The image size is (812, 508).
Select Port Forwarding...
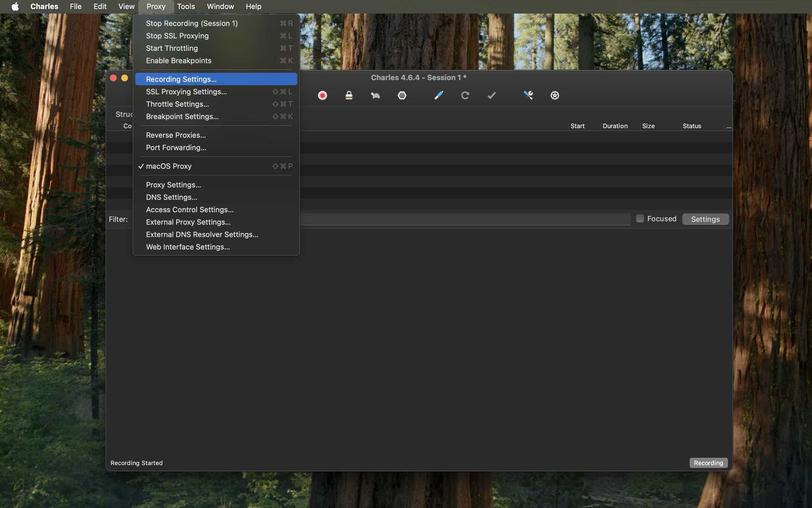216,148
